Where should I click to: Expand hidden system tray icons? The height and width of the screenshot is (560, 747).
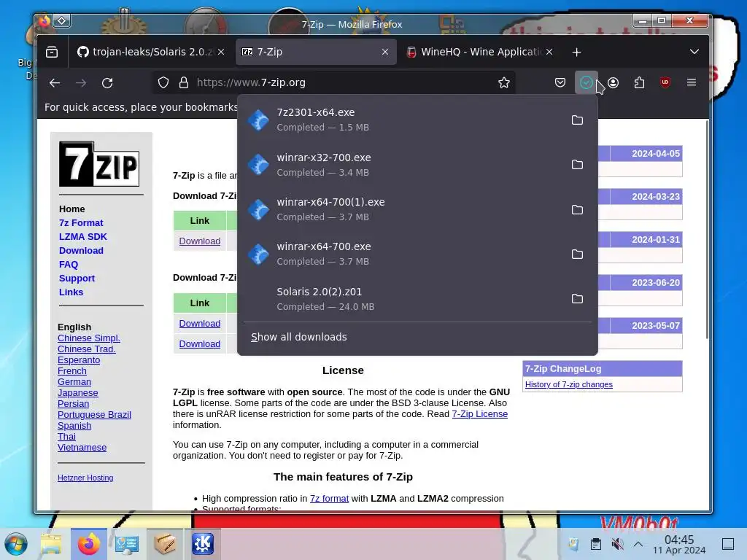coord(638,544)
